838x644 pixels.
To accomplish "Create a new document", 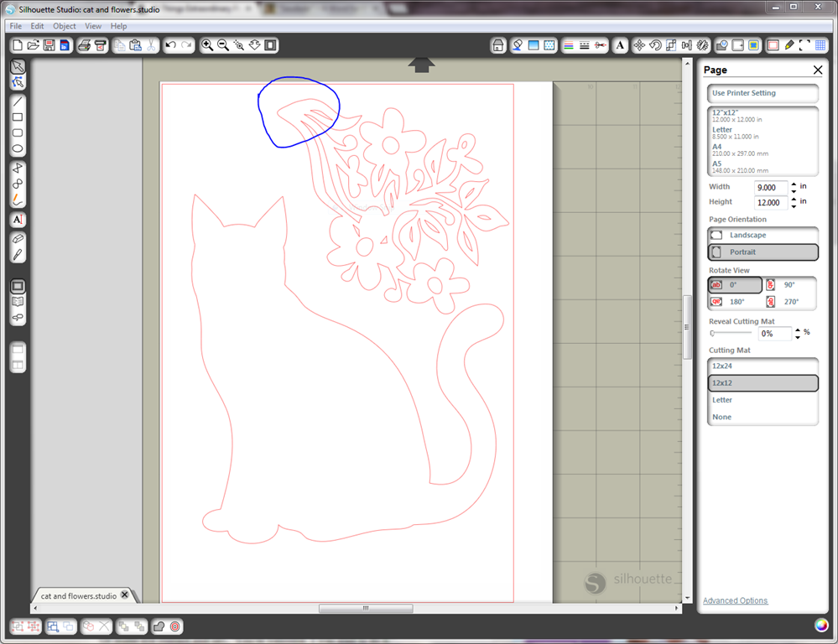I will coord(17,45).
